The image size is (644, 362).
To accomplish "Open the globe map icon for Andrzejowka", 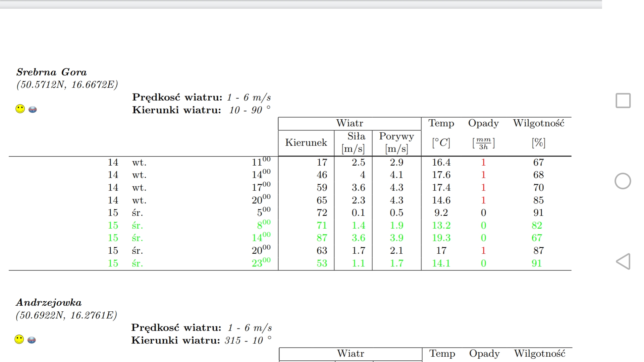I will (32, 340).
